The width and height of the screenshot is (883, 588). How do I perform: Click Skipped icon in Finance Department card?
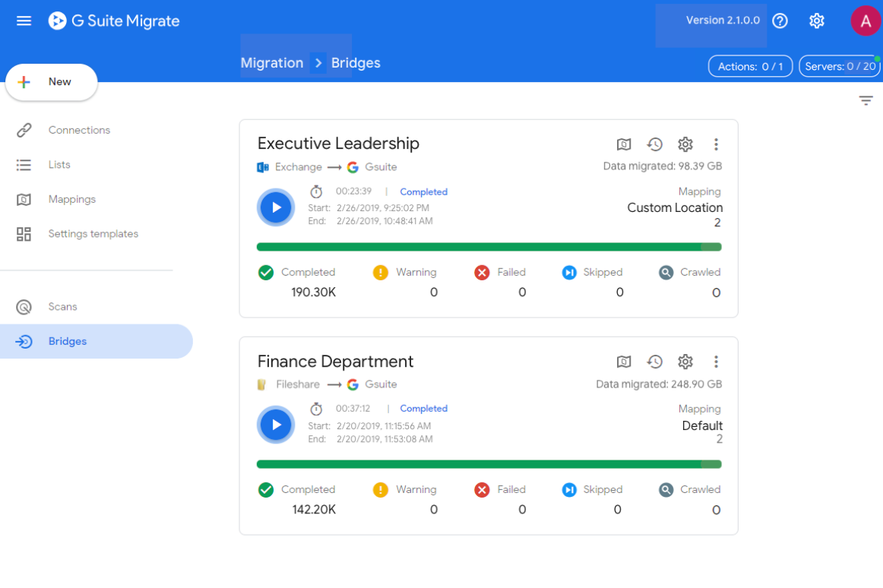click(x=569, y=490)
